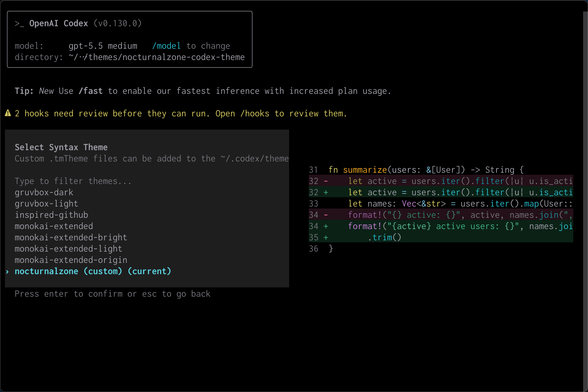Click the 'Select Syntax Theme' heading
588x392 pixels.
point(61,147)
